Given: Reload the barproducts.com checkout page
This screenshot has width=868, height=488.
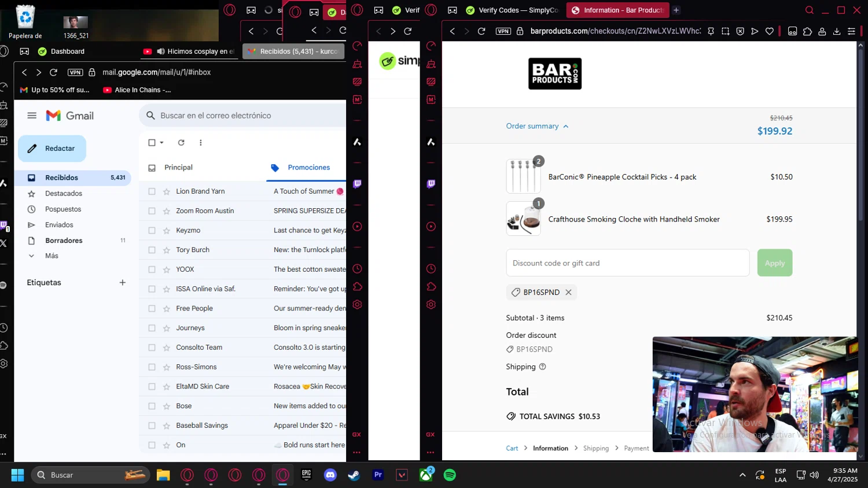Looking at the screenshot, I should (481, 31).
